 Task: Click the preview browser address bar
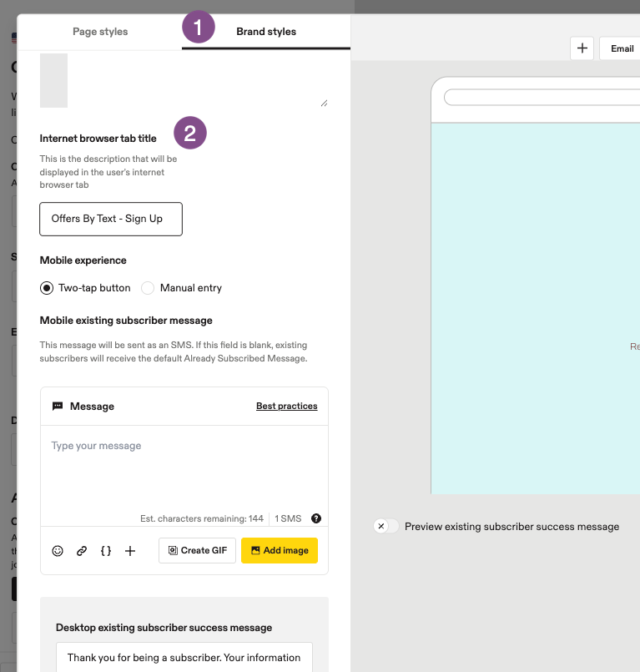click(x=542, y=98)
